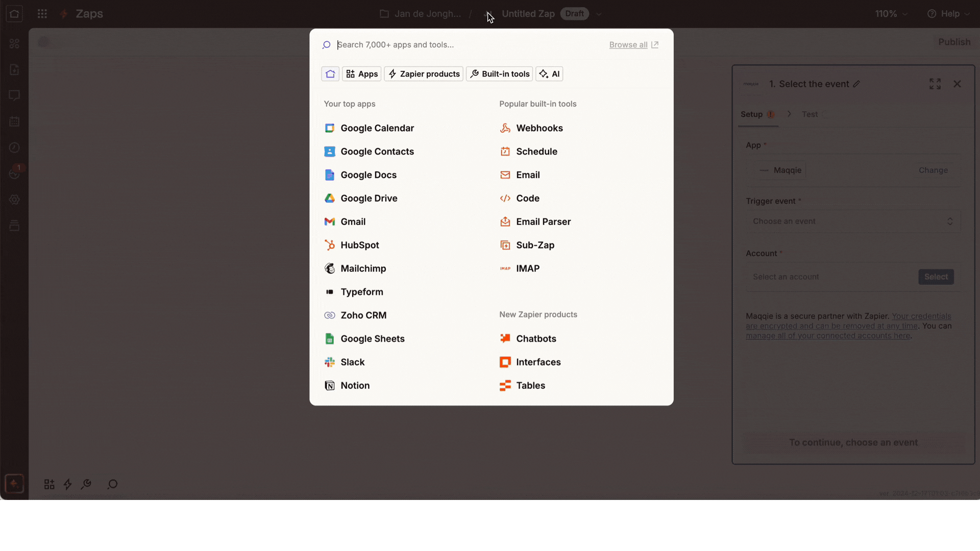This screenshot has width=980, height=551.
Task: Switch to the Built-in tools tab
Action: point(499,74)
